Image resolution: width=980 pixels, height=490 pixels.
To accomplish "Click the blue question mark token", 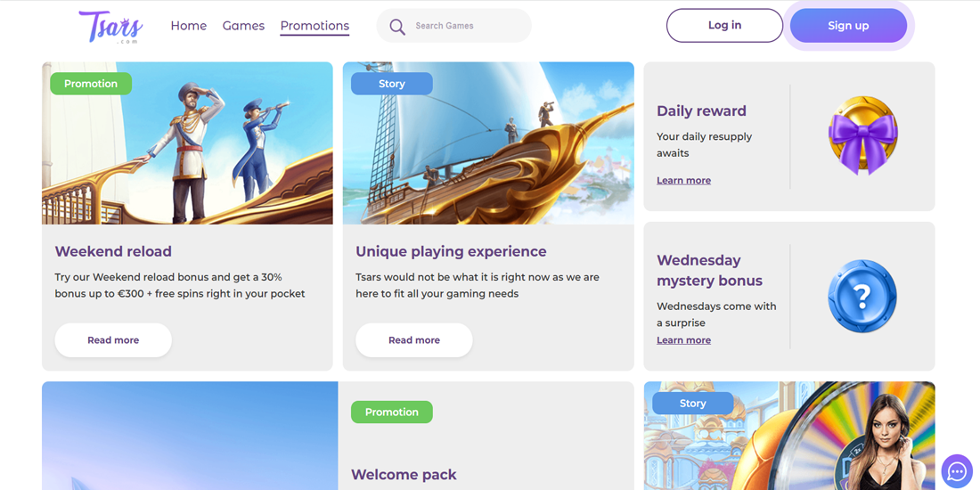I will pos(862,297).
